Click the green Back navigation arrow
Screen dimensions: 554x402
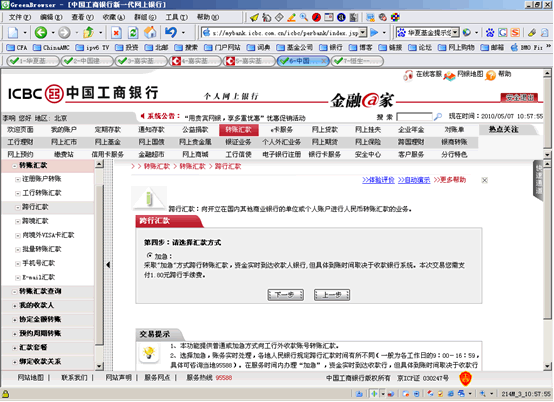[41, 33]
